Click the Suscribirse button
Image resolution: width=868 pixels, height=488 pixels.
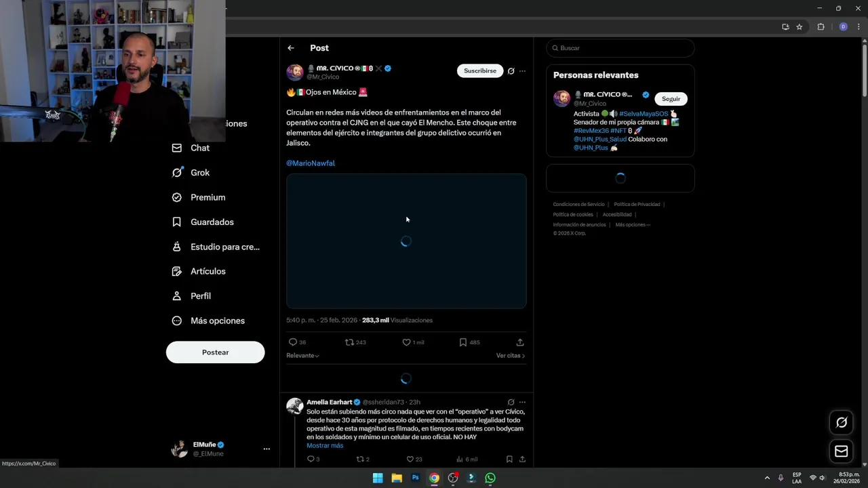click(x=480, y=70)
